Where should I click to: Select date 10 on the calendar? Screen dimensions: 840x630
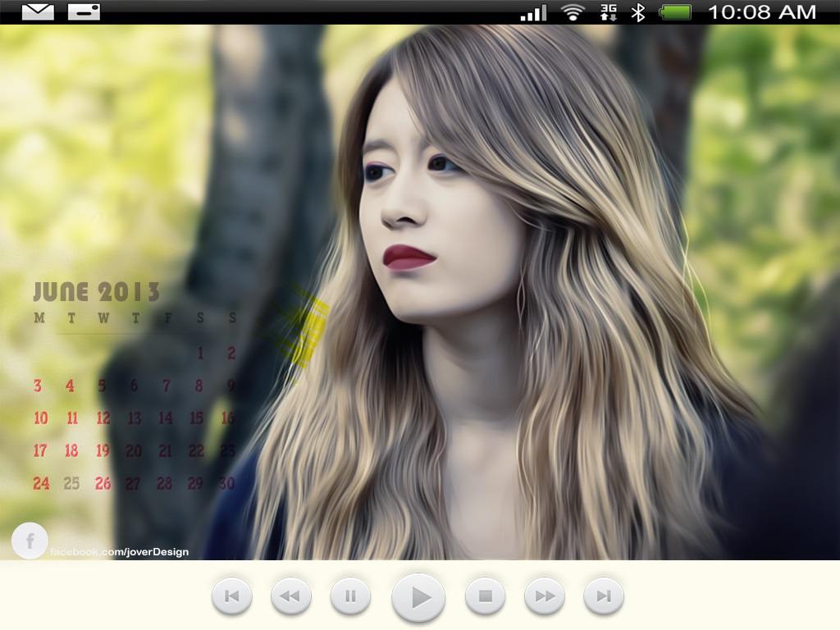tap(41, 418)
